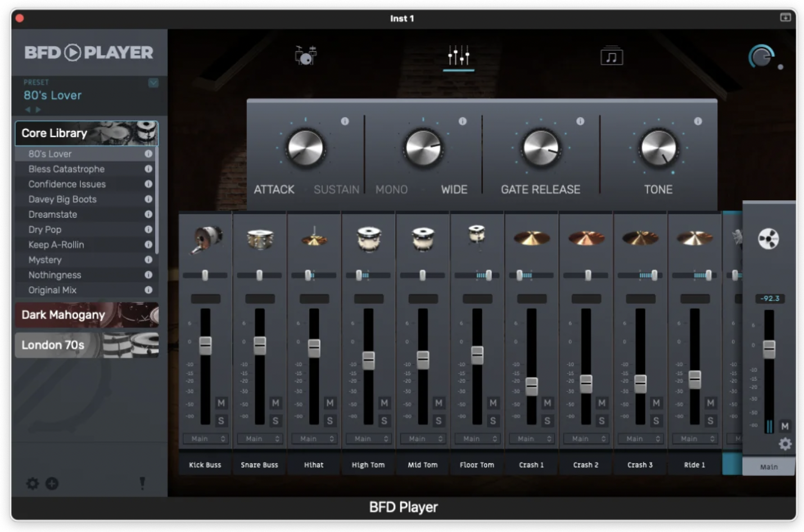Open the Ride 1 output routing dropdown
The height and width of the screenshot is (532, 804).
tap(695, 439)
